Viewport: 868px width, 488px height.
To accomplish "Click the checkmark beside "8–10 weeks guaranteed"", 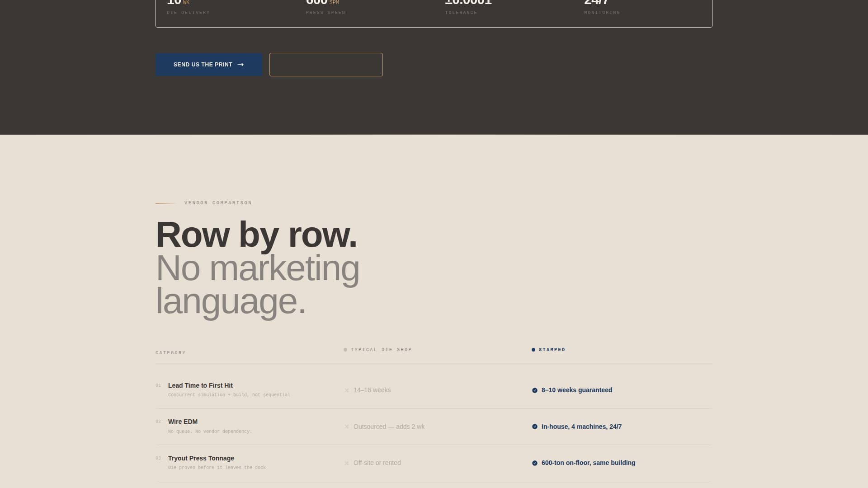I will [535, 390].
